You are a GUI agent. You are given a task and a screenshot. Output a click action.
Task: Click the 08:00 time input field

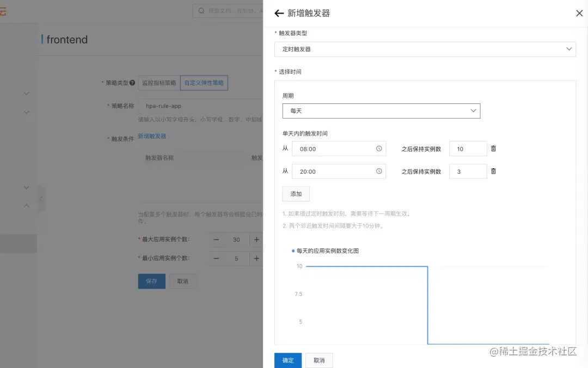(x=339, y=149)
